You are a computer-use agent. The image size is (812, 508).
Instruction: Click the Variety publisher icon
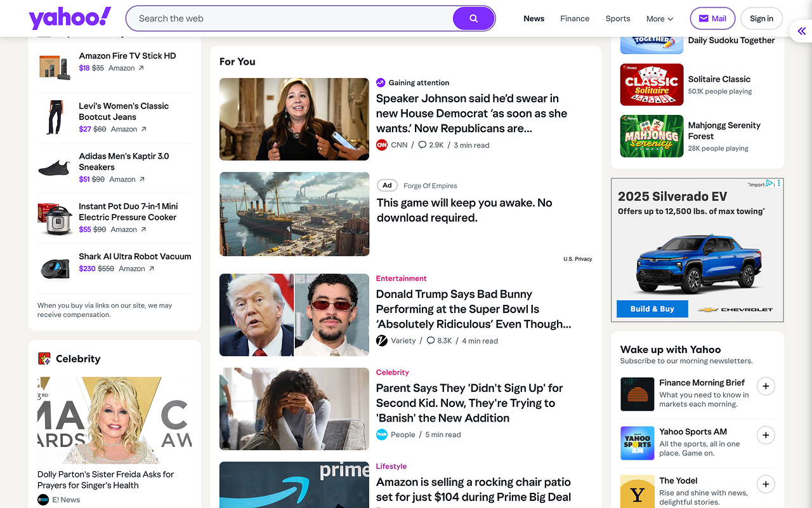(381, 340)
